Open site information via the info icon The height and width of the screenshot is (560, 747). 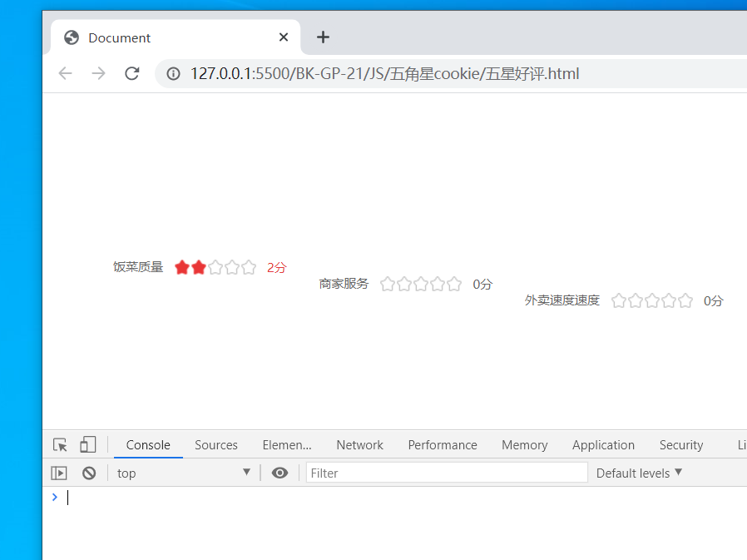[172, 73]
